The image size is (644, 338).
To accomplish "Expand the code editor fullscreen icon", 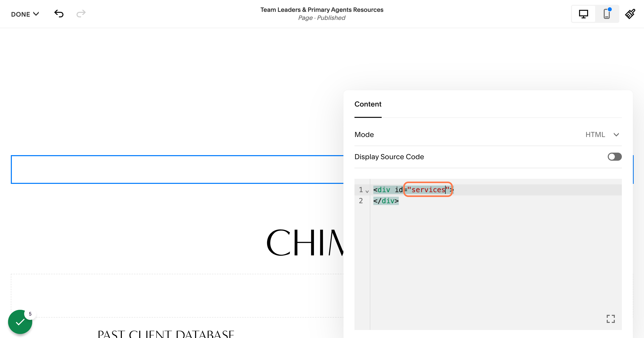I will tap(611, 319).
